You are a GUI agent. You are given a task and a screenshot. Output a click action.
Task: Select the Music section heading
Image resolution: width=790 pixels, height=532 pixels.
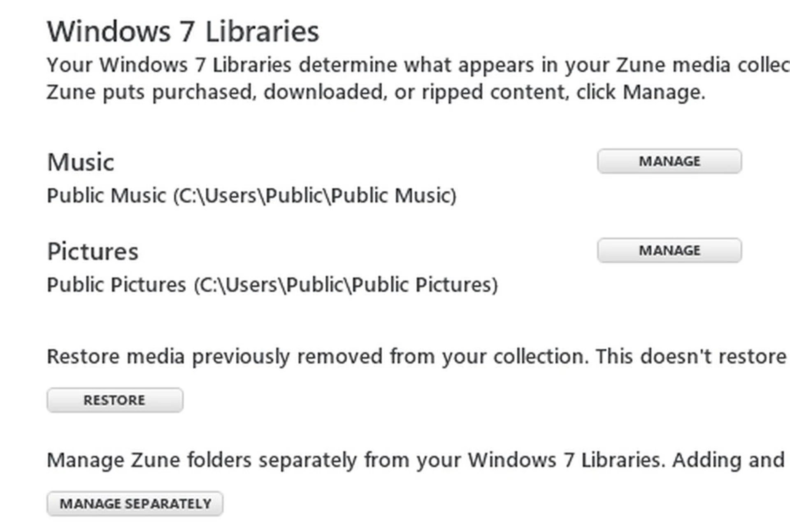pos(81,162)
